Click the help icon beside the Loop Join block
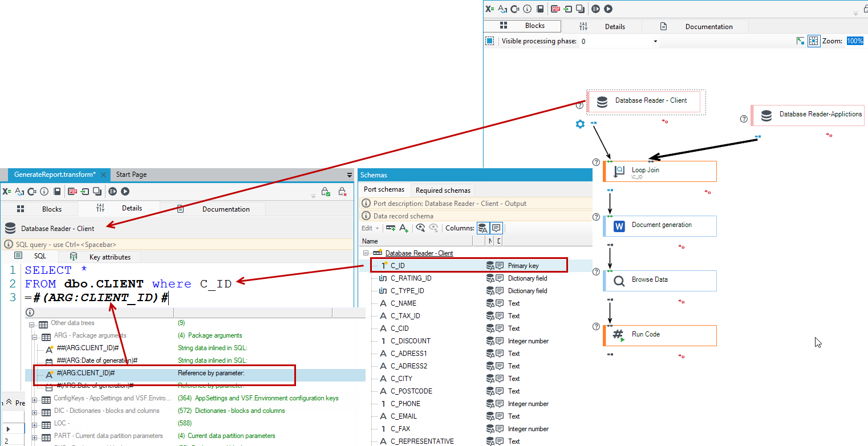The width and height of the screenshot is (868, 446). pos(597,163)
